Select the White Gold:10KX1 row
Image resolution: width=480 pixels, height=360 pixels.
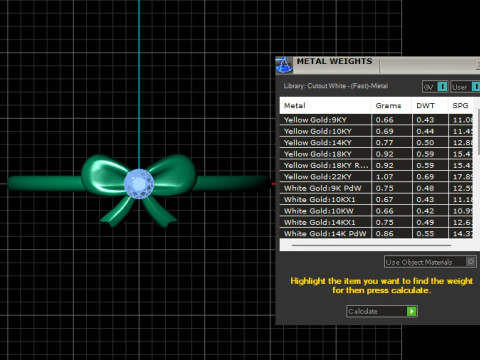point(376,199)
